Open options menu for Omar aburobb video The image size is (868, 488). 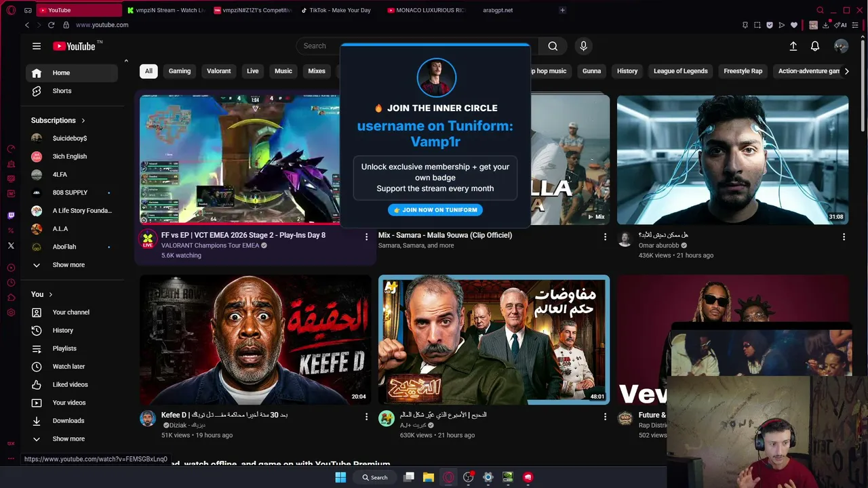point(844,237)
